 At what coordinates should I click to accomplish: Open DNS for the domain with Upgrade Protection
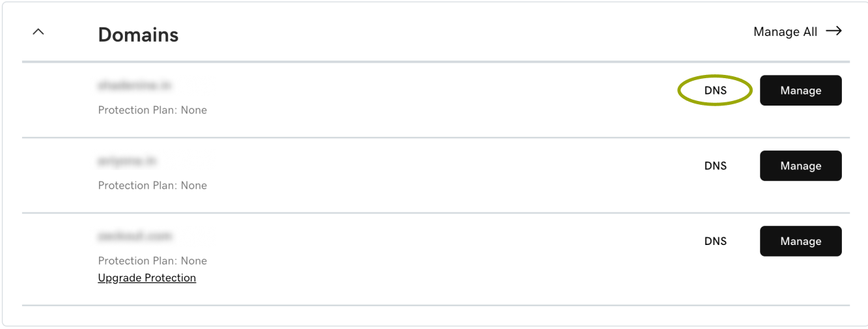pos(715,241)
